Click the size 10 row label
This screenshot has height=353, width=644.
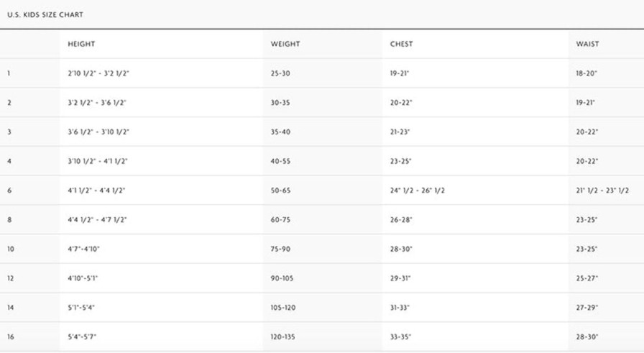click(11, 249)
